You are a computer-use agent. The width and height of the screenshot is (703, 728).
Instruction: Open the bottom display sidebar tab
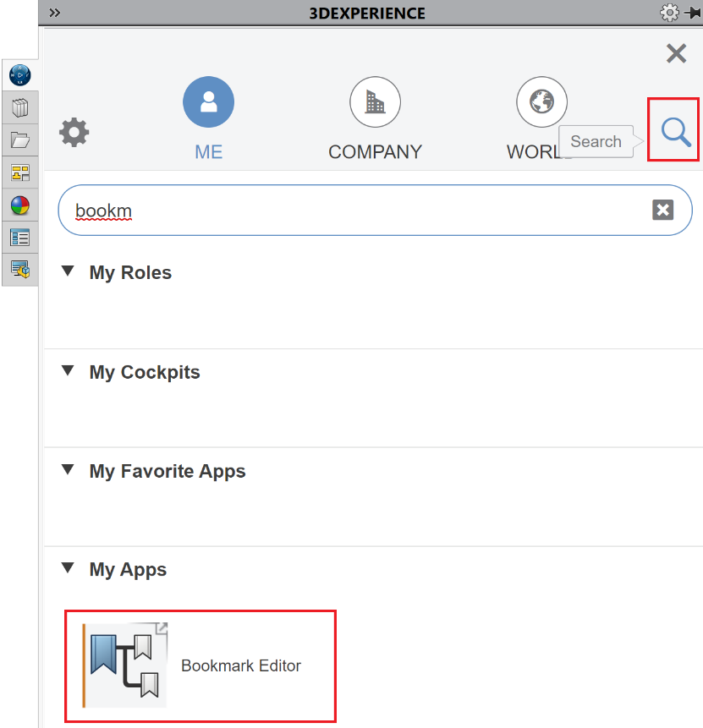point(20,269)
